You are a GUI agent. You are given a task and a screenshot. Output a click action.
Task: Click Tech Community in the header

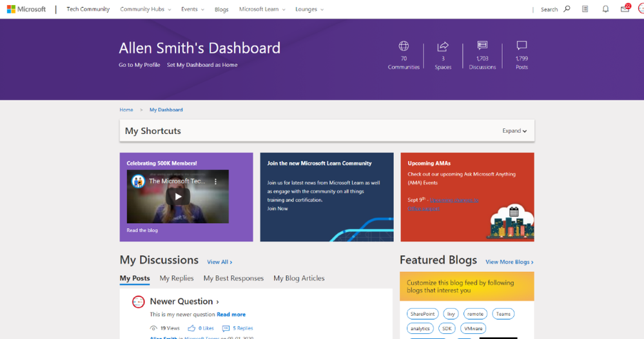point(88,9)
